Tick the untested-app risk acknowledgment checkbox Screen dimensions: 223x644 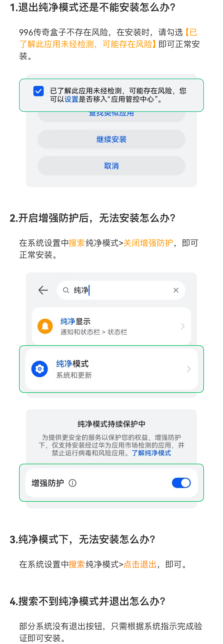pyautogui.click(x=39, y=91)
